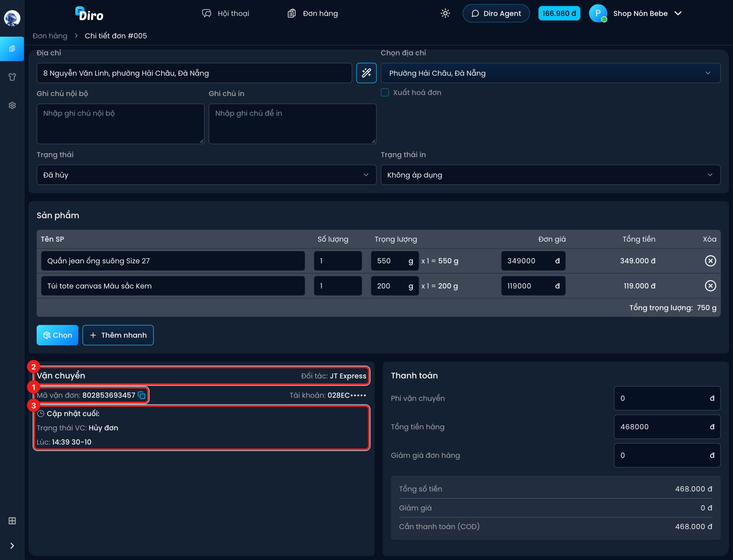Open orders icon in left sidebar
This screenshot has height=560, width=733.
coord(12,49)
